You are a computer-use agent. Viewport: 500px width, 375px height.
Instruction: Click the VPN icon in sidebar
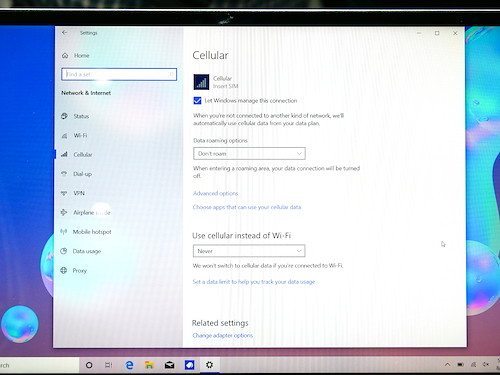coord(64,193)
